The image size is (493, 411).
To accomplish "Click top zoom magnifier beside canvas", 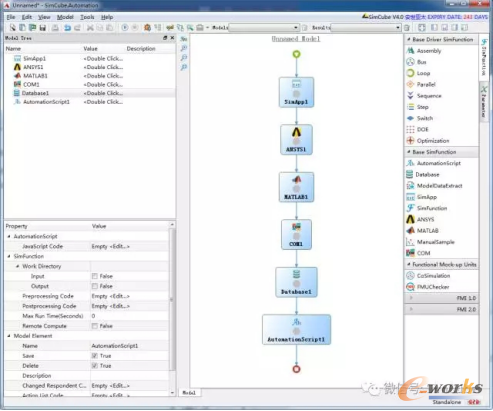I will (184, 48).
